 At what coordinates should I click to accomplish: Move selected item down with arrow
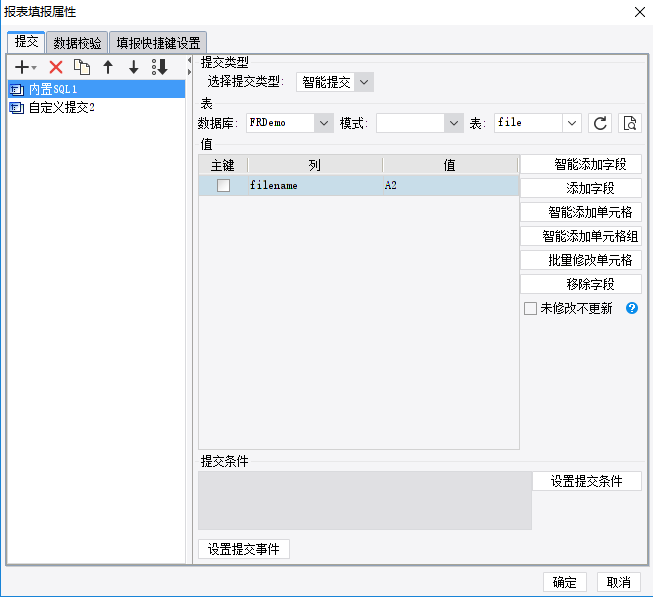pos(134,67)
